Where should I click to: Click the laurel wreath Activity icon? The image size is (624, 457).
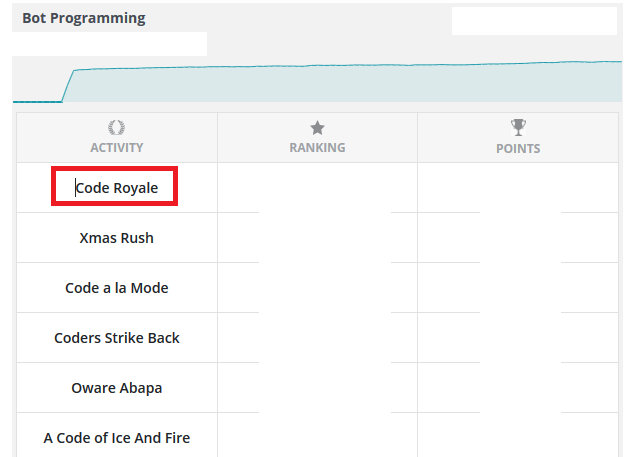point(117,128)
